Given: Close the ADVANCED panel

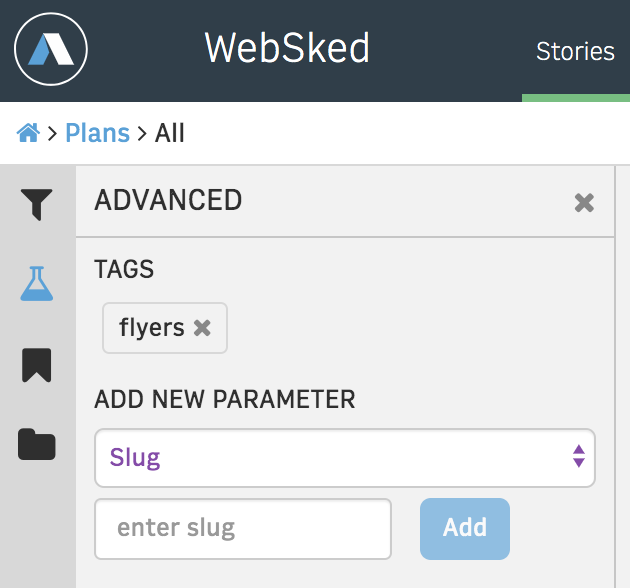Looking at the screenshot, I should click(x=584, y=203).
